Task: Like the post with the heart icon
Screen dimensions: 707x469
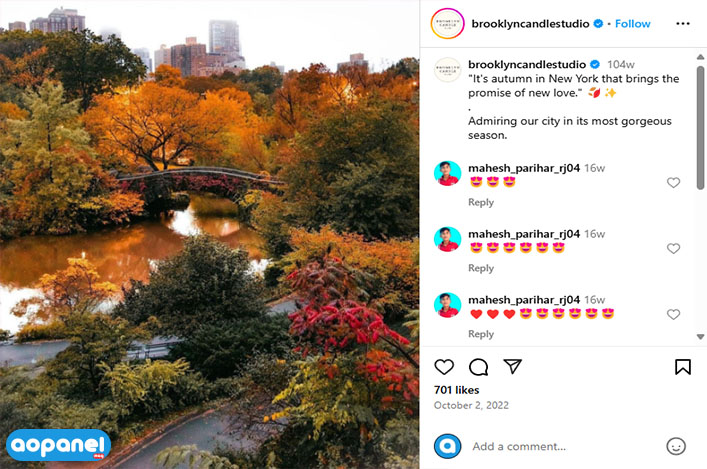Action: click(x=444, y=367)
